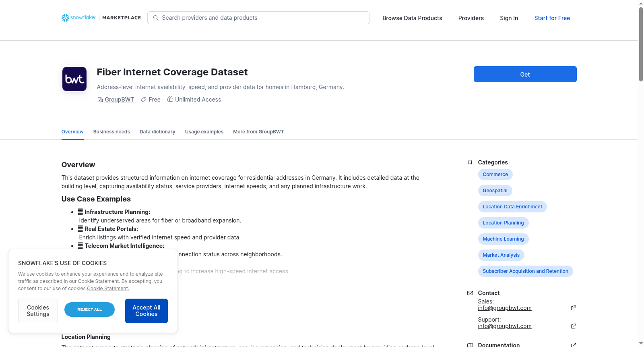Click the bookmark icon beside Categories
Viewport: 644px width, 347px height.
[x=470, y=162]
